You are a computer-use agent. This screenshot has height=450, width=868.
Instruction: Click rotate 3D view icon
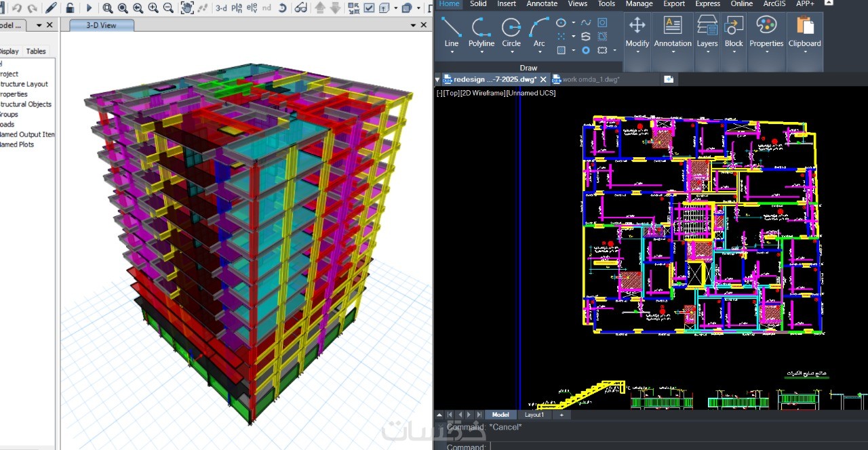point(282,8)
